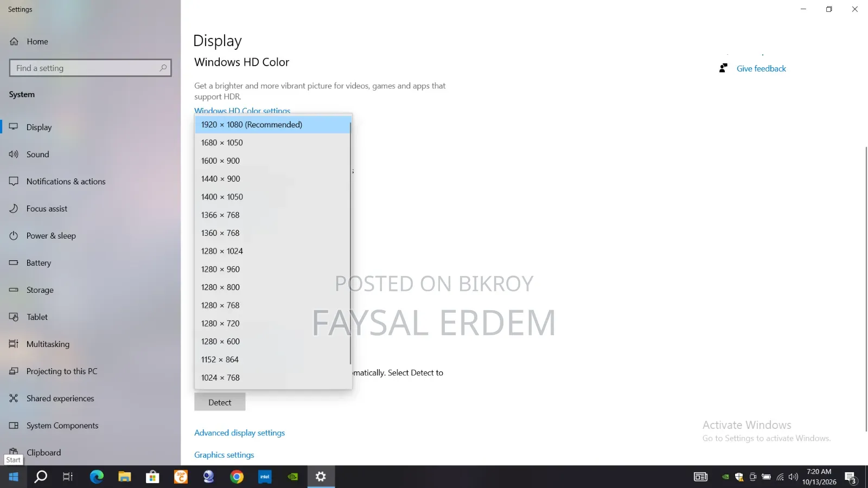The image size is (868, 488).
Task: Click the battery icon in system tray
Action: click(x=766, y=477)
